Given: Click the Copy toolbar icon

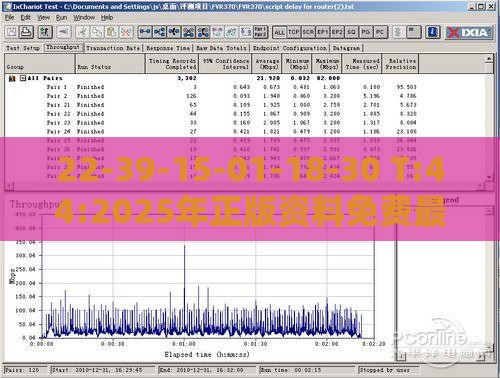Looking at the screenshot, I should [x=97, y=32].
